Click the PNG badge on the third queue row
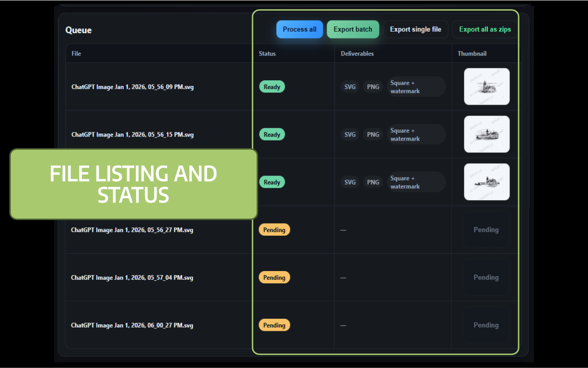The height and width of the screenshot is (368, 588). point(373,182)
